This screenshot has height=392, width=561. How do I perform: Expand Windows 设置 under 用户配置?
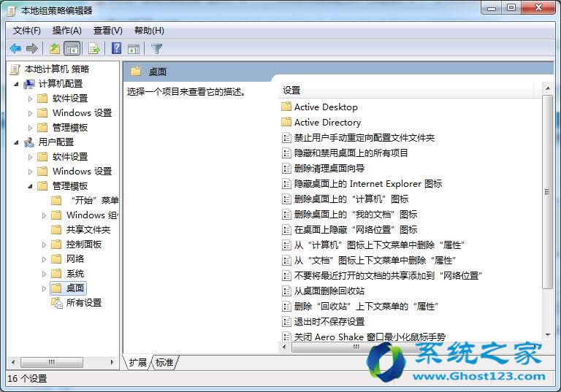[x=30, y=172]
